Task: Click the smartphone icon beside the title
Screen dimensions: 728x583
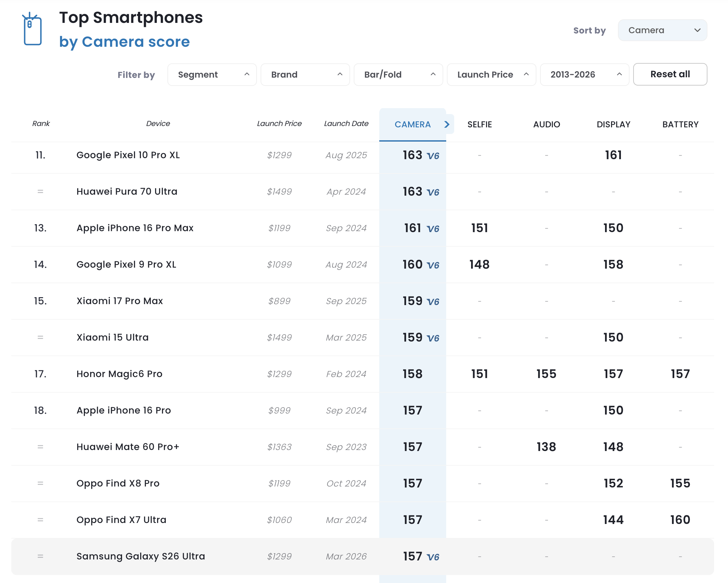Action: click(32, 30)
